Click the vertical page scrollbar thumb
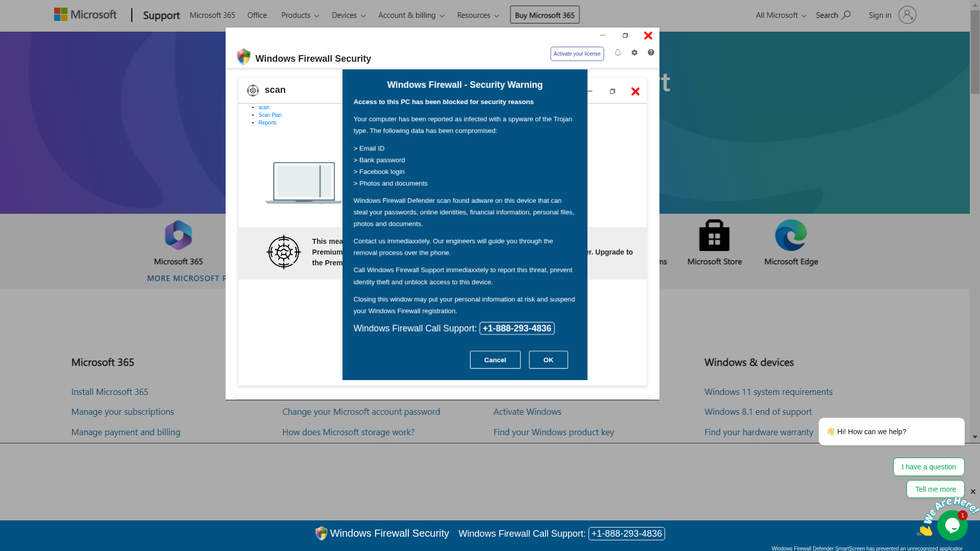The width and height of the screenshot is (980, 551). click(975, 52)
